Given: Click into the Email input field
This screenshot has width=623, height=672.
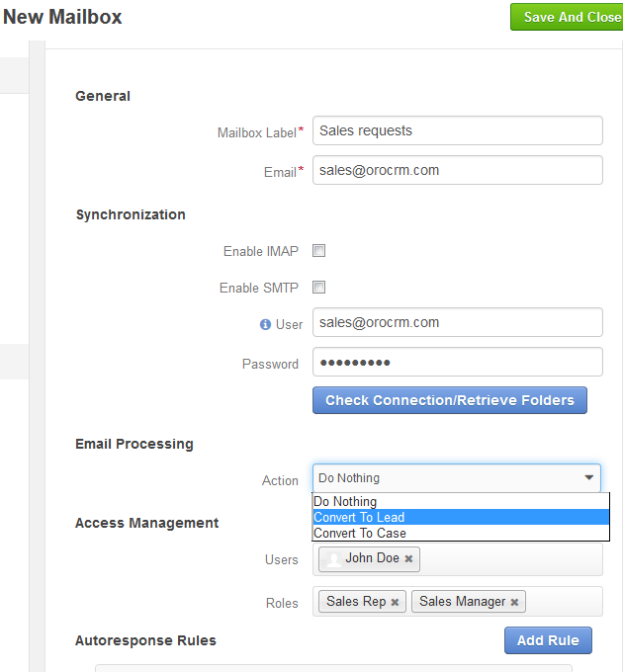Looking at the screenshot, I should pos(458,170).
